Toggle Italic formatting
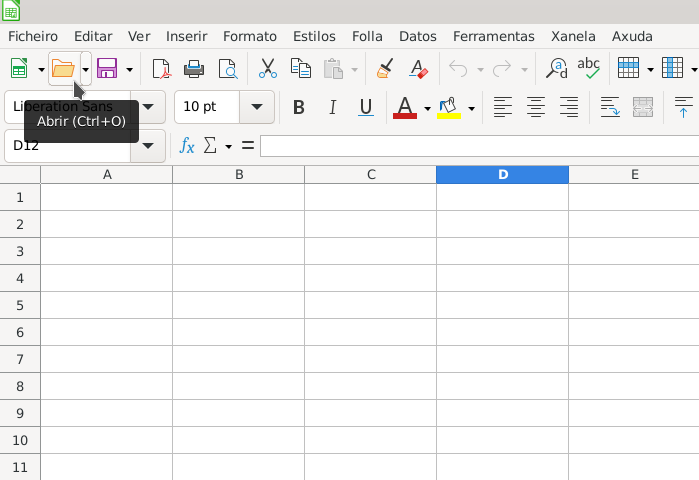This screenshot has width=699, height=480. pyautogui.click(x=333, y=107)
